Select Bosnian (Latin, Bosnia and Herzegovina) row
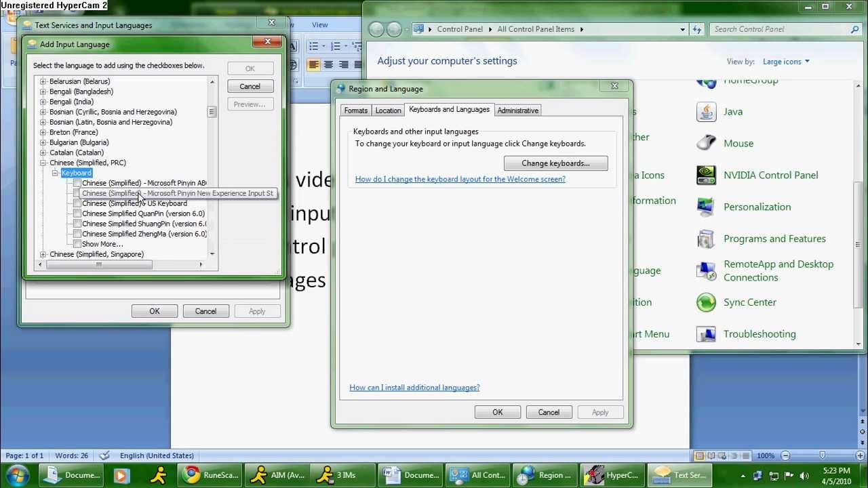Image resolution: width=868 pixels, height=488 pixels. pos(111,122)
